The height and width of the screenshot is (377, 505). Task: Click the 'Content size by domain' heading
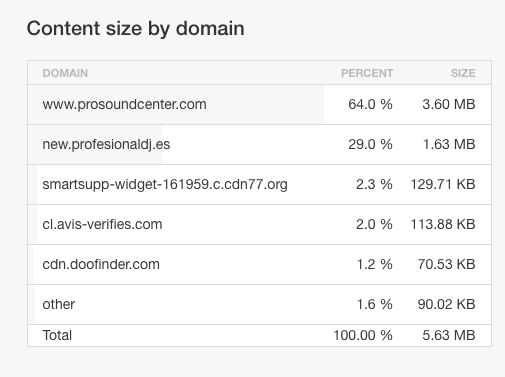tap(135, 29)
